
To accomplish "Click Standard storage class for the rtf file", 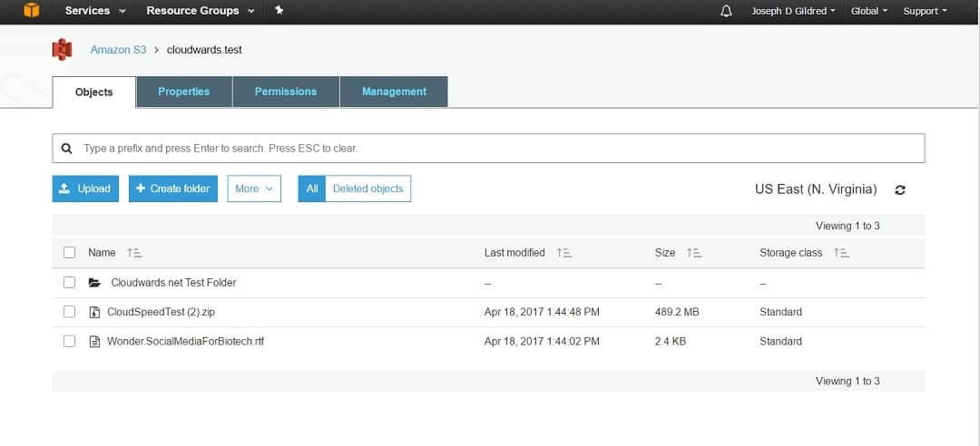I will click(x=780, y=341).
